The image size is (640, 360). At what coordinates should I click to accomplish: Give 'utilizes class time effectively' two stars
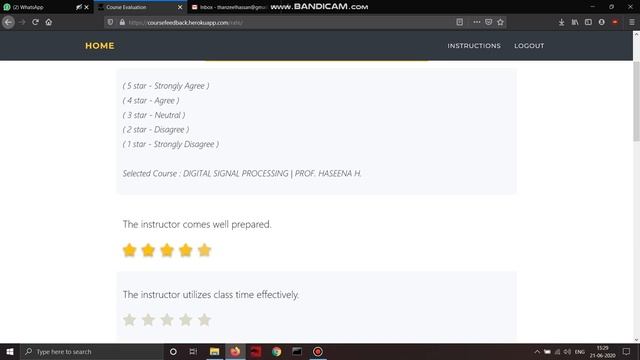[x=148, y=320]
